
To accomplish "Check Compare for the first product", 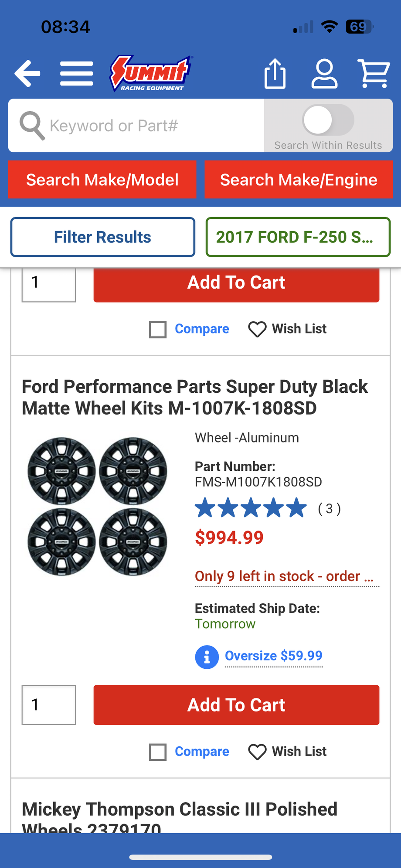I will [x=158, y=330].
